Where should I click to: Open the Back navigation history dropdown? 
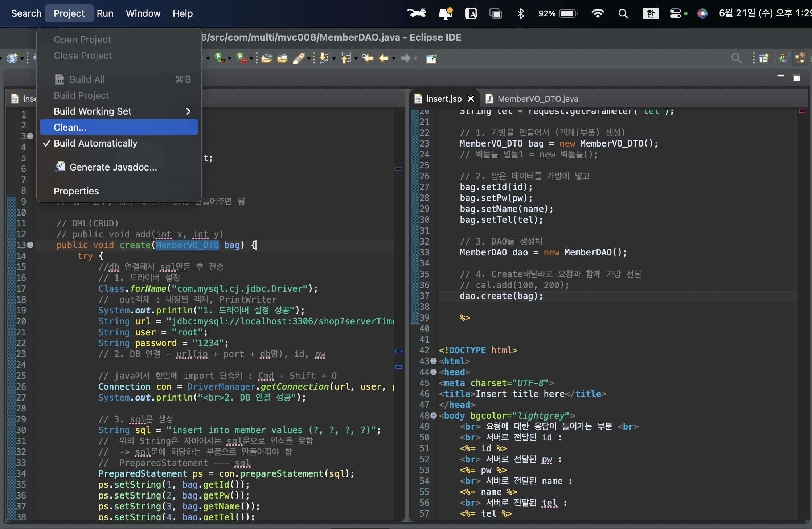[x=394, y=58]
